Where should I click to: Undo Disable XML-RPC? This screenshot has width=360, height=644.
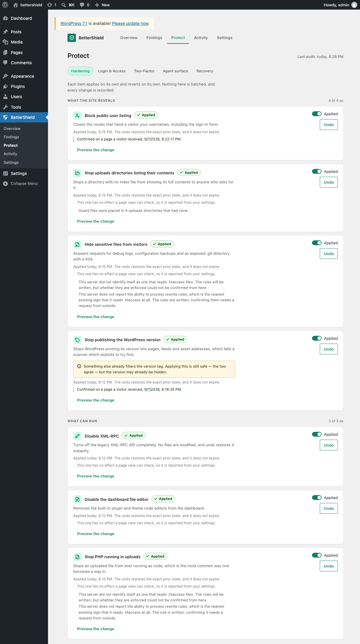pos(329,445)
